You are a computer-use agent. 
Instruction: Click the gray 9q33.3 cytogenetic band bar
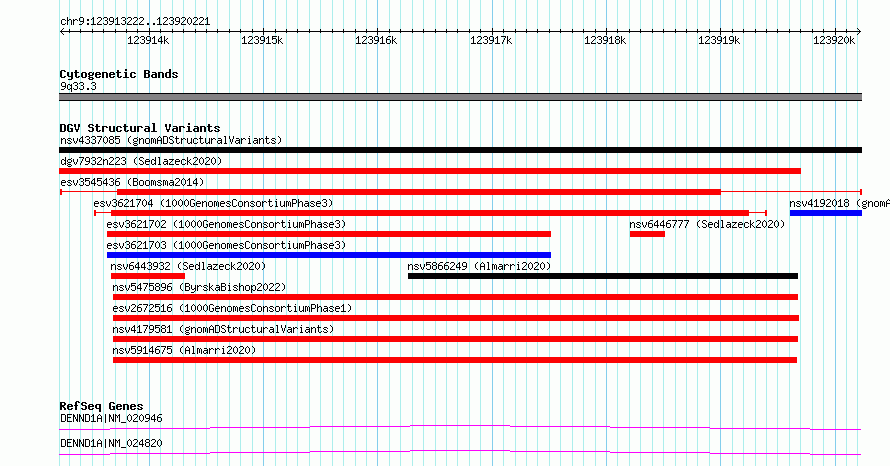tap(460, 97)
